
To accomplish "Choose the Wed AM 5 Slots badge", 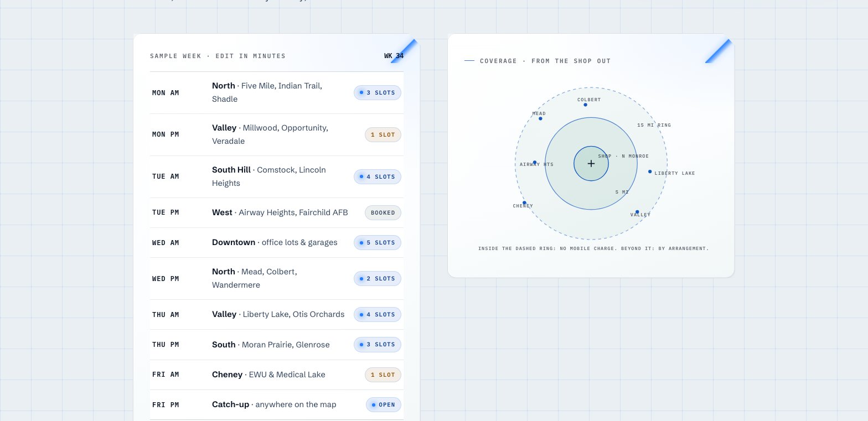I will click(x=378, y=243).
